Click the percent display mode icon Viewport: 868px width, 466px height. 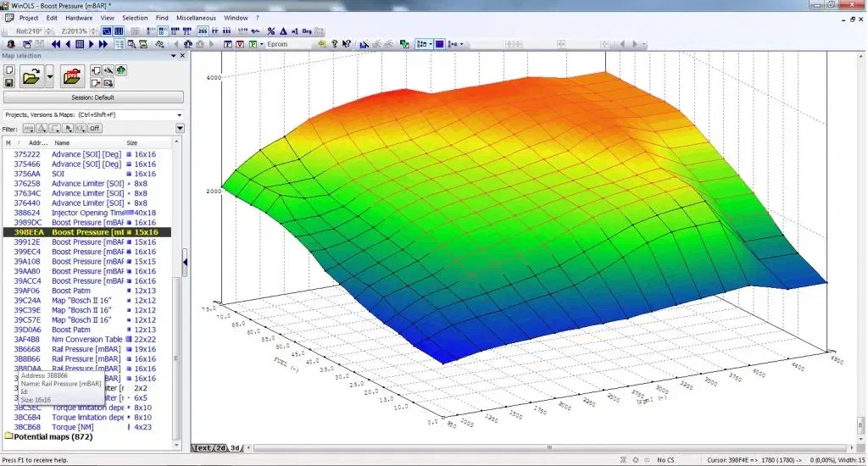(x=271, y=31)
